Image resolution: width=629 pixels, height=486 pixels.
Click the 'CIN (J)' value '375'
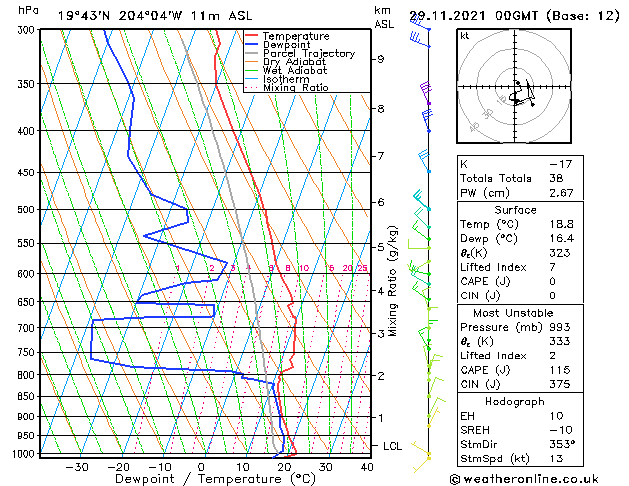[560, 384]
